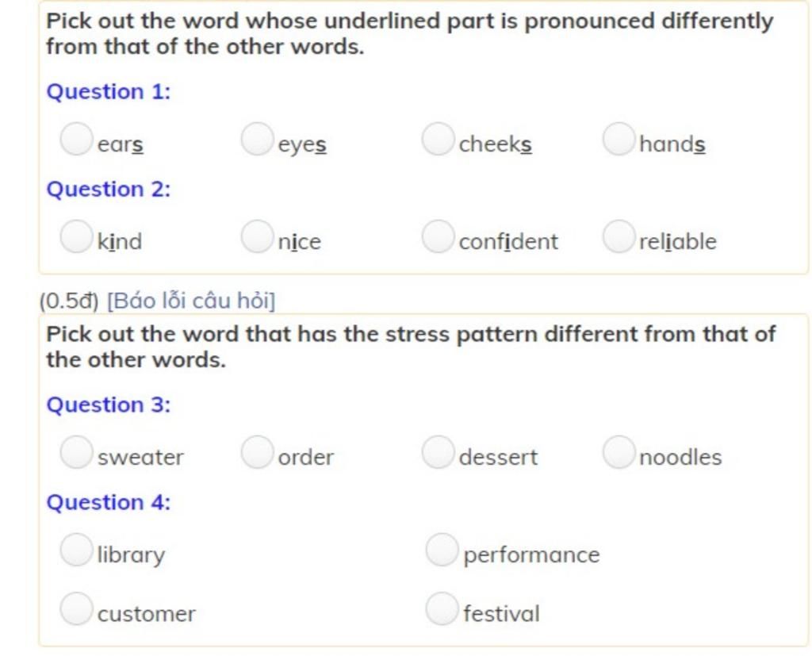This screenshot has width=812, height=656.
Task: Select 'reliable' for Question 2
Action: (619, 236)
